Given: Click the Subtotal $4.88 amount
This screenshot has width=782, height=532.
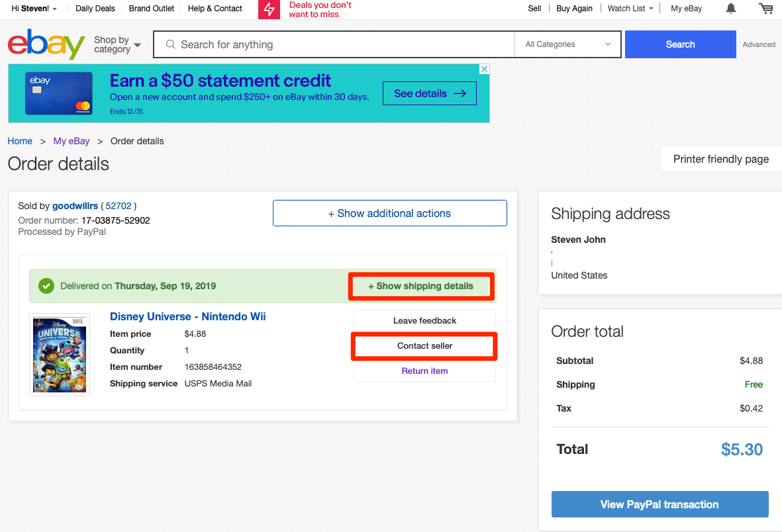Looking at the screenshot, I should [x=751, y=361].
